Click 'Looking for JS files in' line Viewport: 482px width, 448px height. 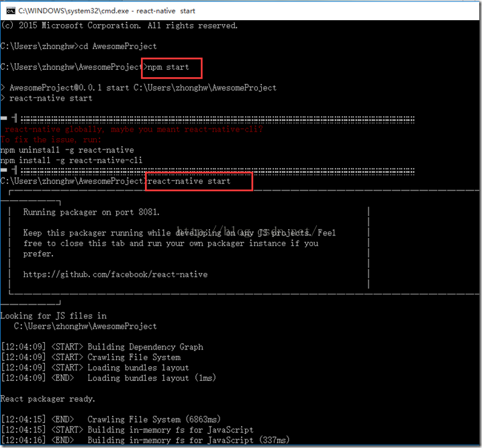point(54,316)
